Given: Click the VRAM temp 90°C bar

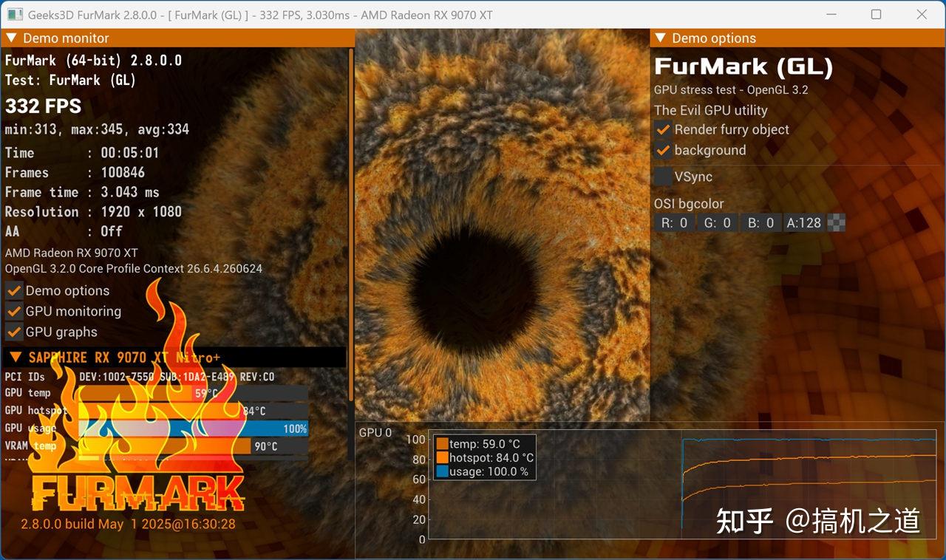Looking at the screenshot, I should (194, 446).
